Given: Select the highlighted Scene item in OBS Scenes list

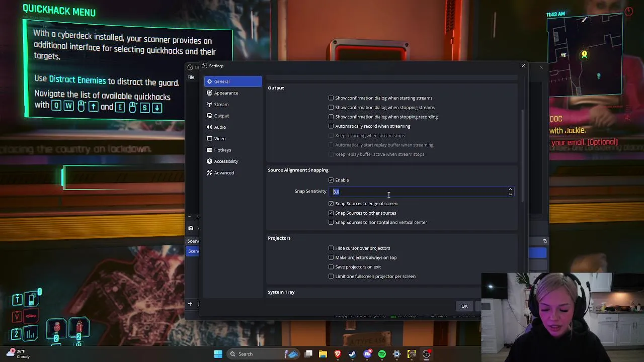Looking at the screenshot, I should pyautogui.click(x=193, y=251).
